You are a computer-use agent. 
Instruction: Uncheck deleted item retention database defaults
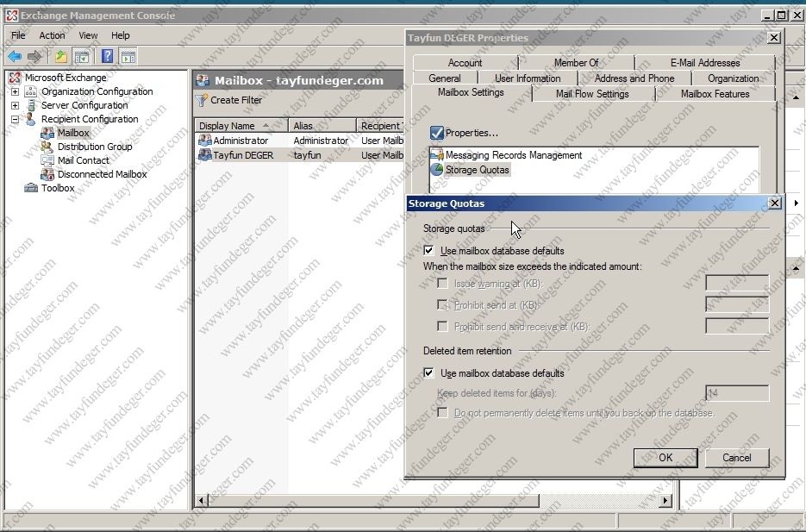point(428,373)
